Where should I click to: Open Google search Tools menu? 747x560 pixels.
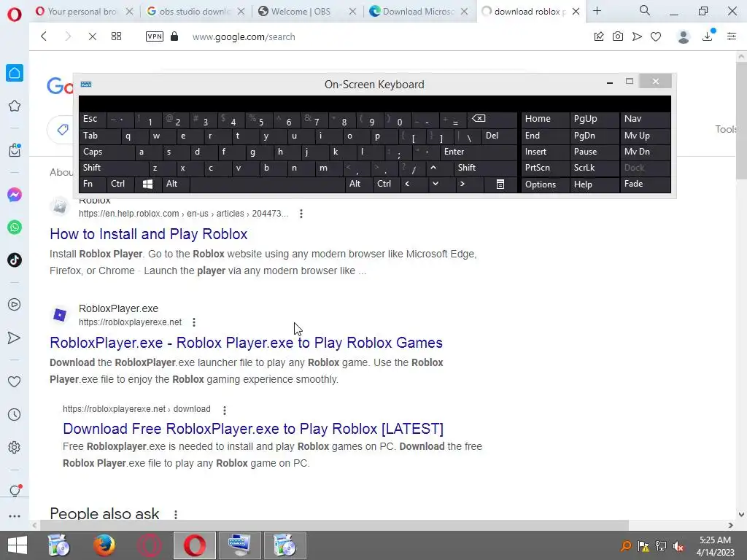tap(726, 129)
